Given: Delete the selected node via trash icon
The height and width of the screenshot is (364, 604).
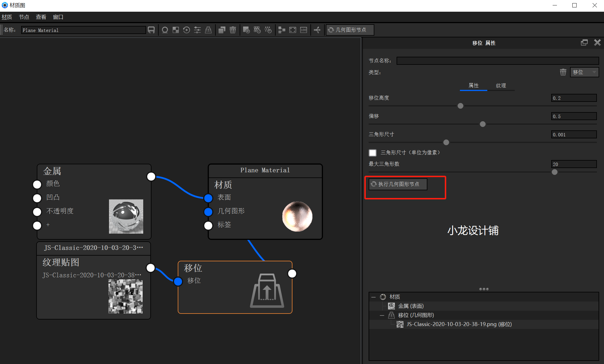Looking at the screenshot, I should point(233,30).
